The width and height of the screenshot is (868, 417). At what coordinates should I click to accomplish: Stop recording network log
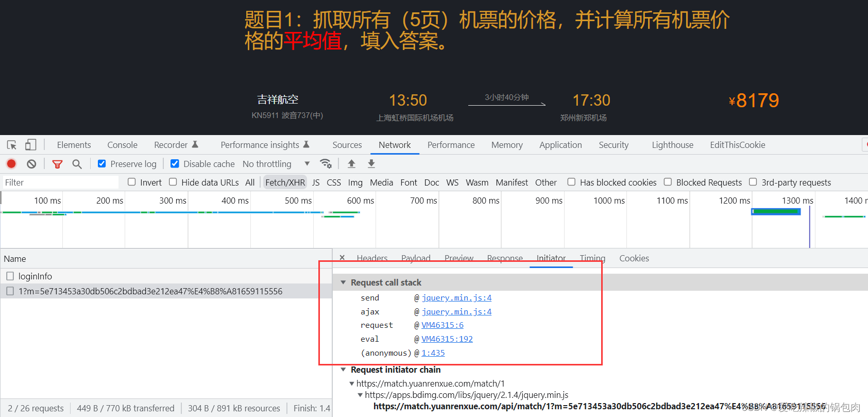(11, 164)
